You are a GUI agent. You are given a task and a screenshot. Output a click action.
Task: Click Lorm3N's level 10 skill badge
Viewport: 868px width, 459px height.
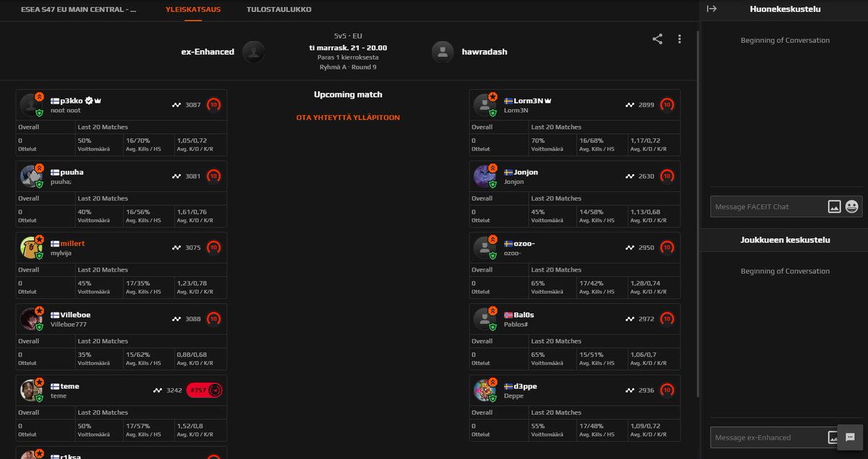667,105
